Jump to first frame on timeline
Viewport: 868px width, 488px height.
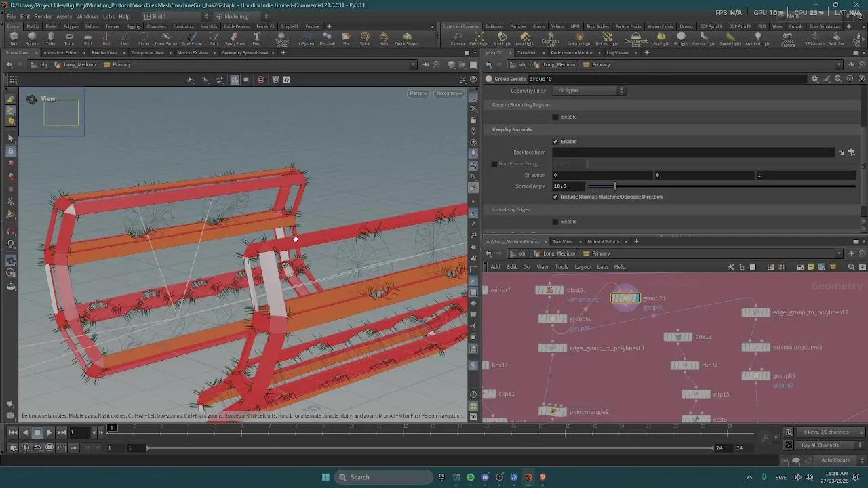[x=13, y=432]
